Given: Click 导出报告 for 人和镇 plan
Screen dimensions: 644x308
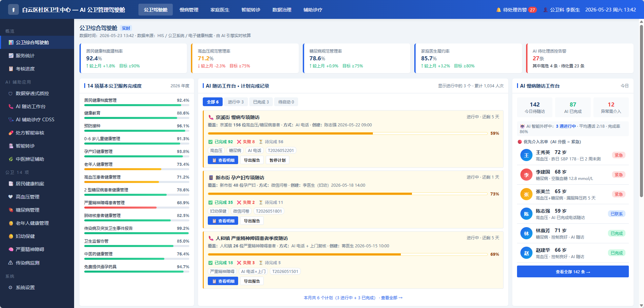Looking at the screenshot, I should [252, 281].
